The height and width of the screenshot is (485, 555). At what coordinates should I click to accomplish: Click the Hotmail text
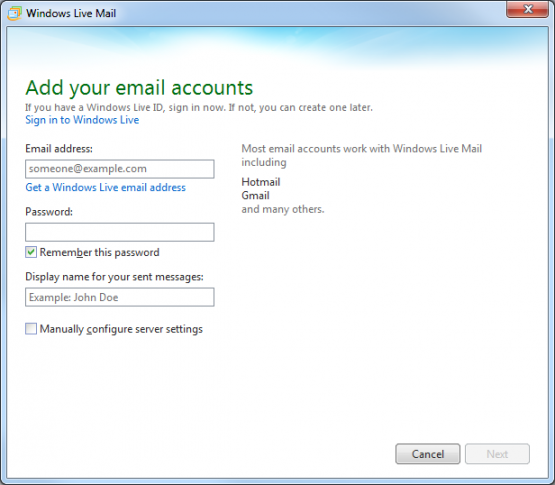coord(261,182)
